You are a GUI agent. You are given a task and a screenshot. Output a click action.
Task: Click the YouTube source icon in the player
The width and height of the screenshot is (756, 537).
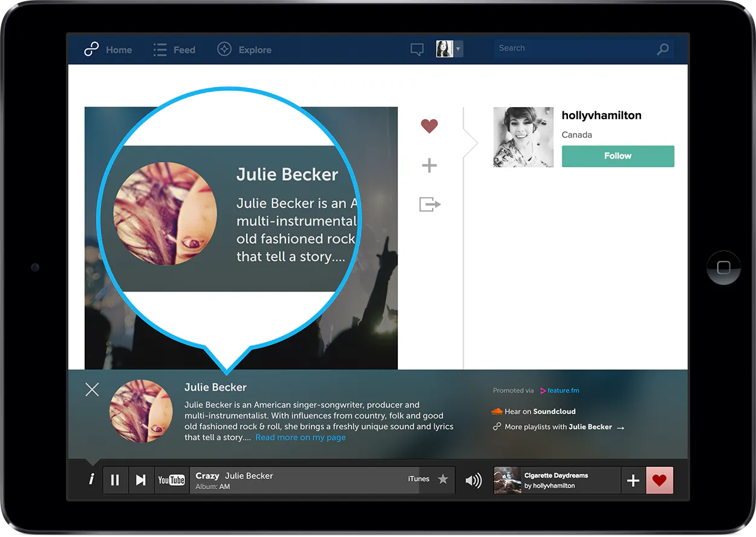coord(172,480)
